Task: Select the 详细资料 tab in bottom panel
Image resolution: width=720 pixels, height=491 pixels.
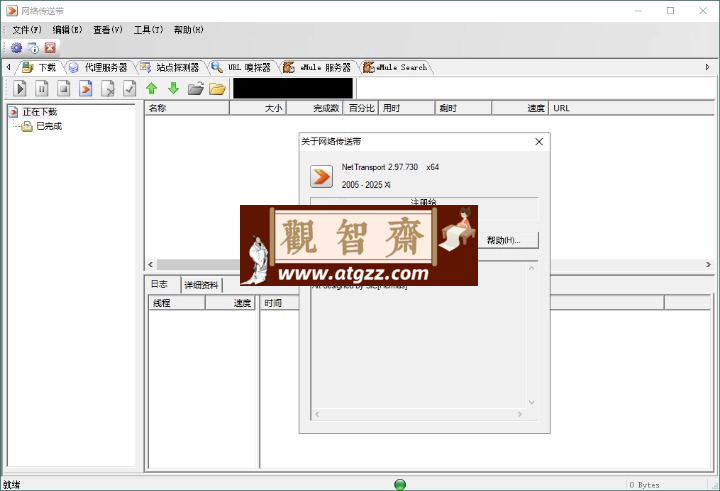Action: [x=201, y=285]
